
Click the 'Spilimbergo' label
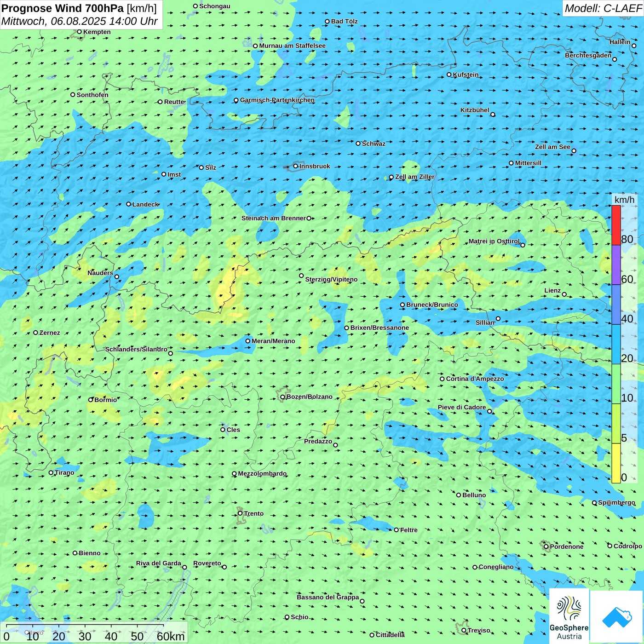click(616, 502)
